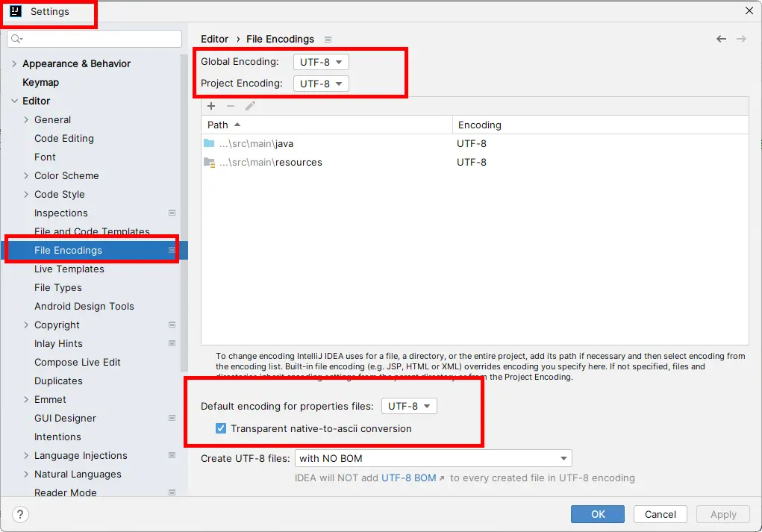This screenshot has height=532, width=762.
Task: Click the back navigation arrow
Action: (x=721, y=39)
